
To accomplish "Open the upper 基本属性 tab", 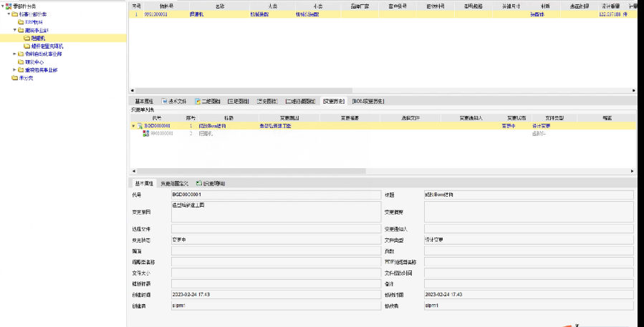I will pyautogui.click(x=144, y=101).
